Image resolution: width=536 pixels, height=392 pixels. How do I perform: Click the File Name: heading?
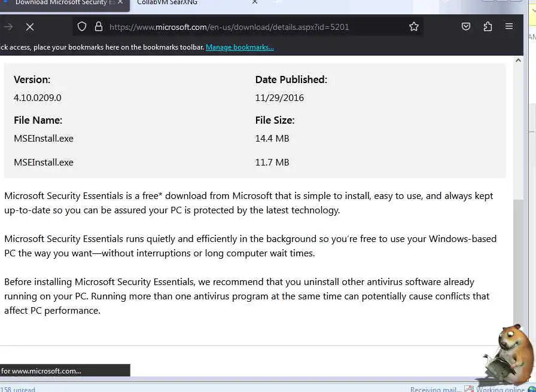(x=38, y=120)
